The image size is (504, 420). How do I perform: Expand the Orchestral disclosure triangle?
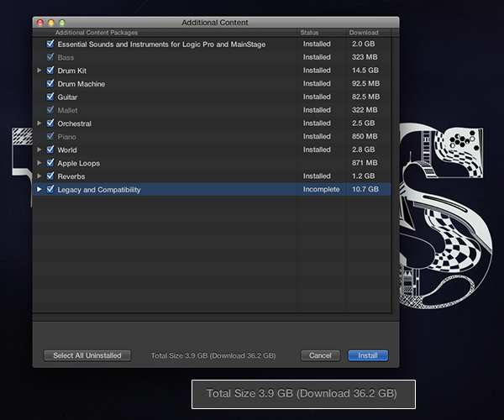pyautogui.click(x=39, y=123)
